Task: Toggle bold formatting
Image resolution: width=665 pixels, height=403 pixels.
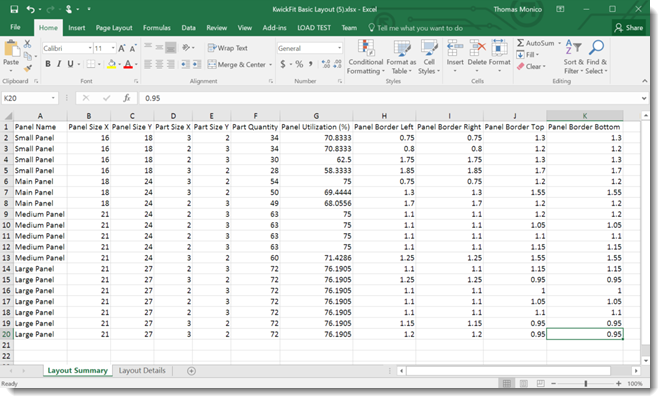Action: (x=48, y=64)
